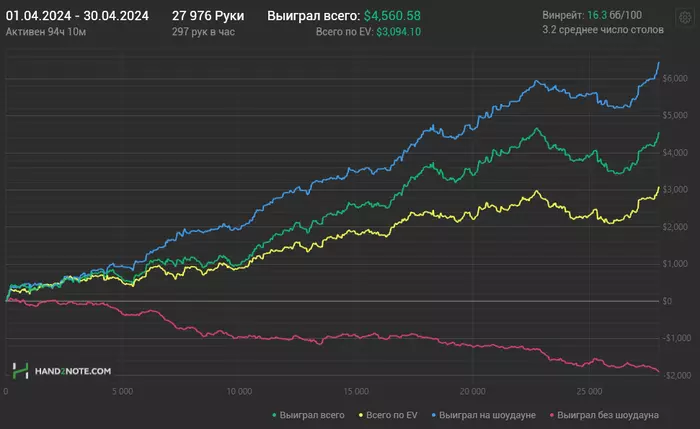Click the EV total value $3,094.10
The width and height of the screenshot is (700, 429).
398,32
